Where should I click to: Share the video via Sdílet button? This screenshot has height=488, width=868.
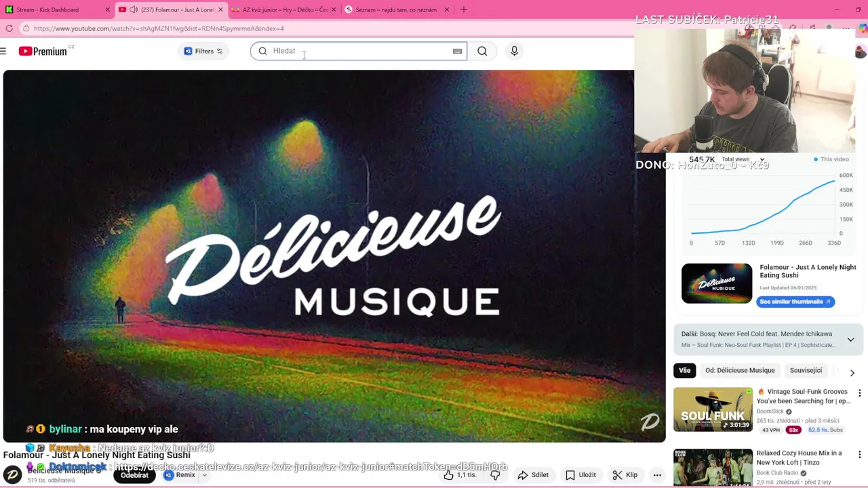coord(533,475)
